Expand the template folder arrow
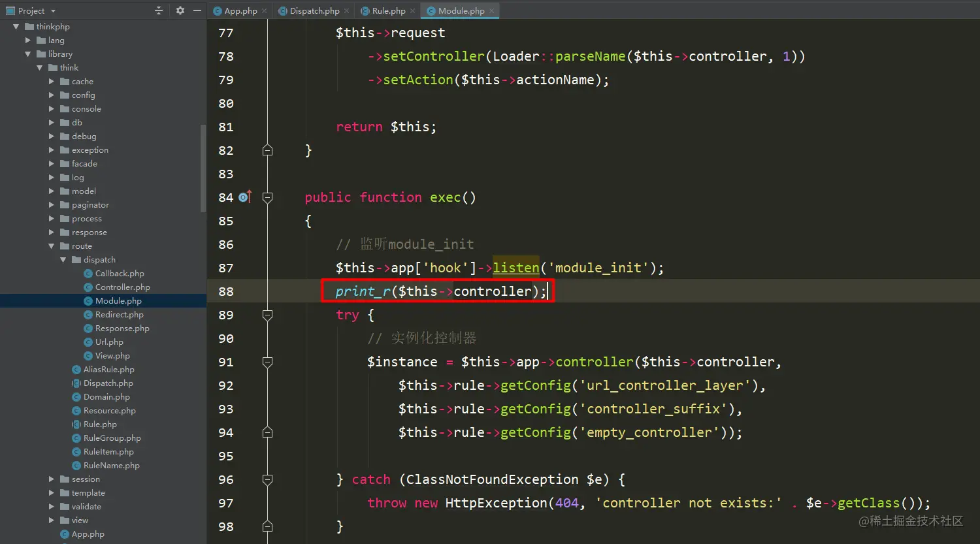 [52, 493]
